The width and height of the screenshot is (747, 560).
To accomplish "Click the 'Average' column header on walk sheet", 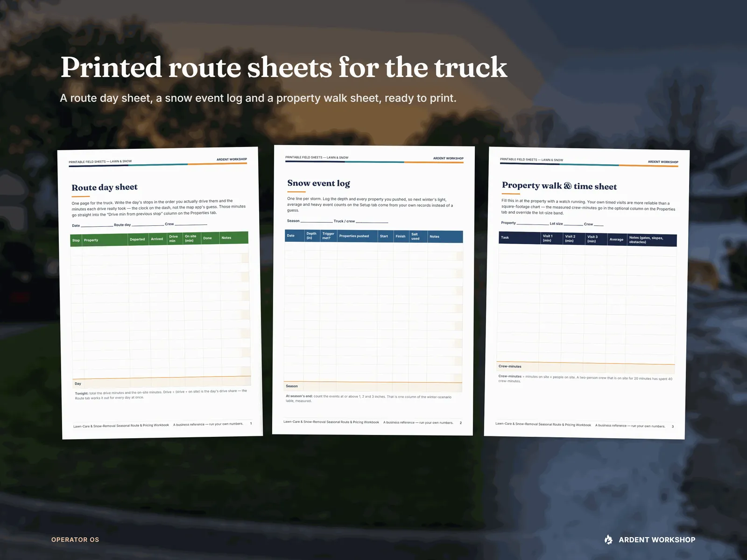I will tap(616, 239).
